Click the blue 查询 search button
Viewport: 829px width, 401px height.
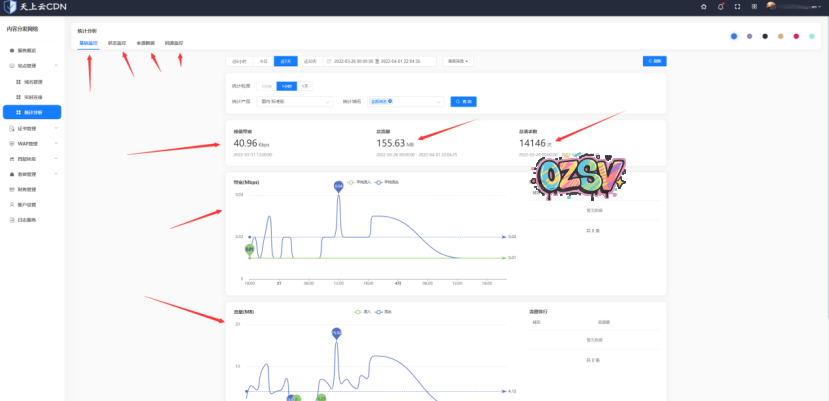pyautogui.click(x=463, y=101)
